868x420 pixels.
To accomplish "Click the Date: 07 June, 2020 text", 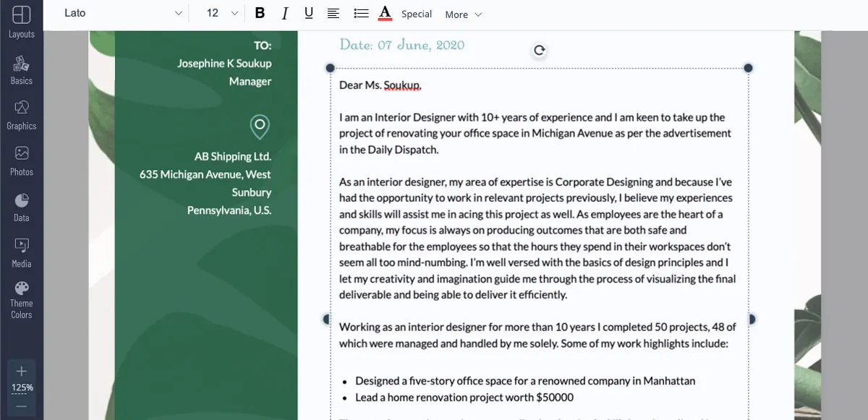I will [402, 45].
